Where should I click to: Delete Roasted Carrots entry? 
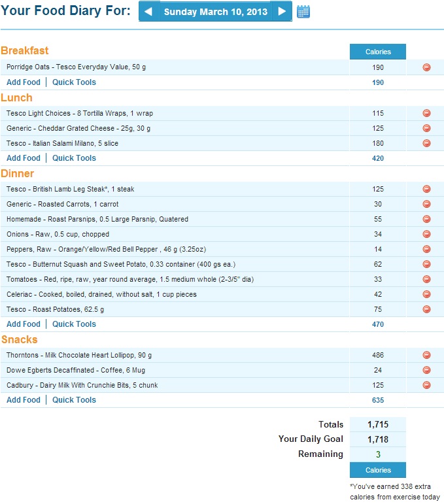point(426,204)
